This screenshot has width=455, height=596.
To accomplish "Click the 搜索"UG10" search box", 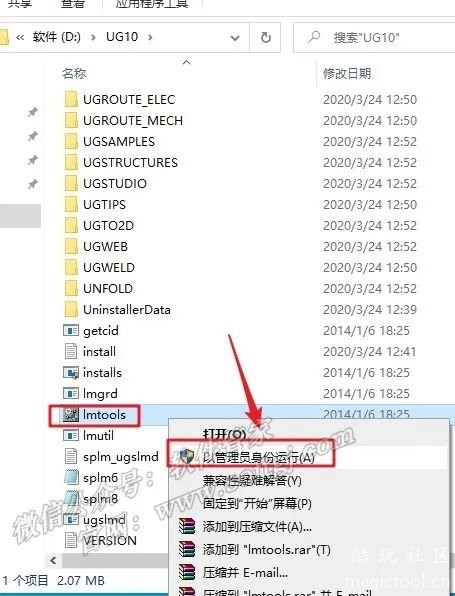I will pyautogui.click(x=374, y=37).
